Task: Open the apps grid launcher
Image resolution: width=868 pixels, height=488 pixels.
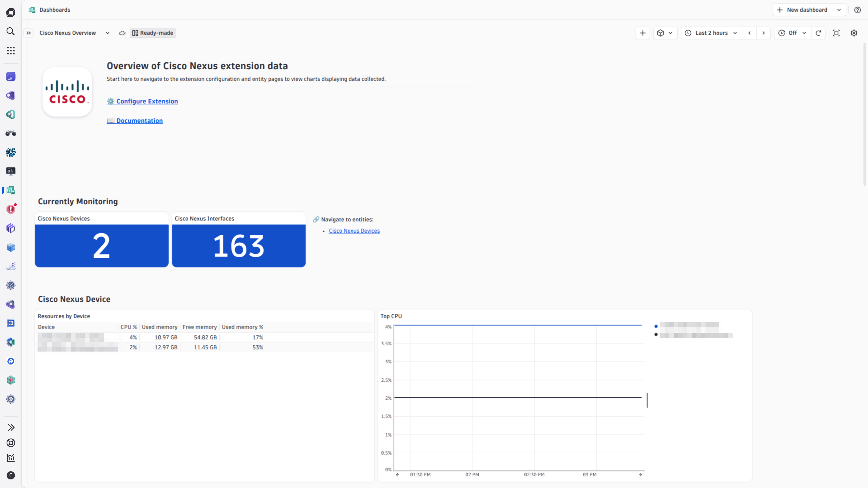Action: (11, 51)
